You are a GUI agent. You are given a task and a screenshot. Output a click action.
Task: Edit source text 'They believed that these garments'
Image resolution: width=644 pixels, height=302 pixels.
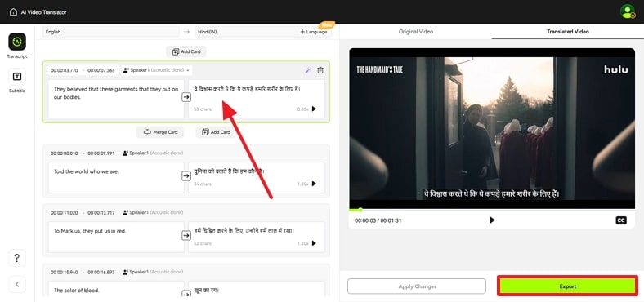tap(116, 99)
